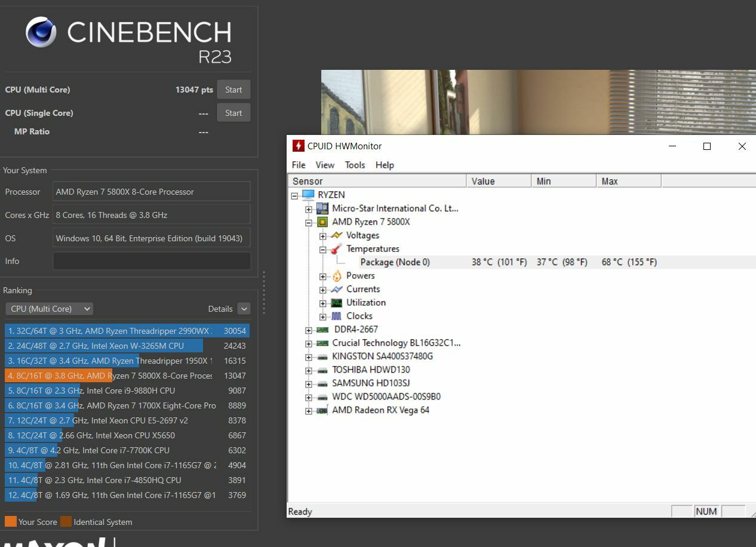Click the empty Info input field
Viewport: 756px width, 547px height.
click(x=152, y=261)
